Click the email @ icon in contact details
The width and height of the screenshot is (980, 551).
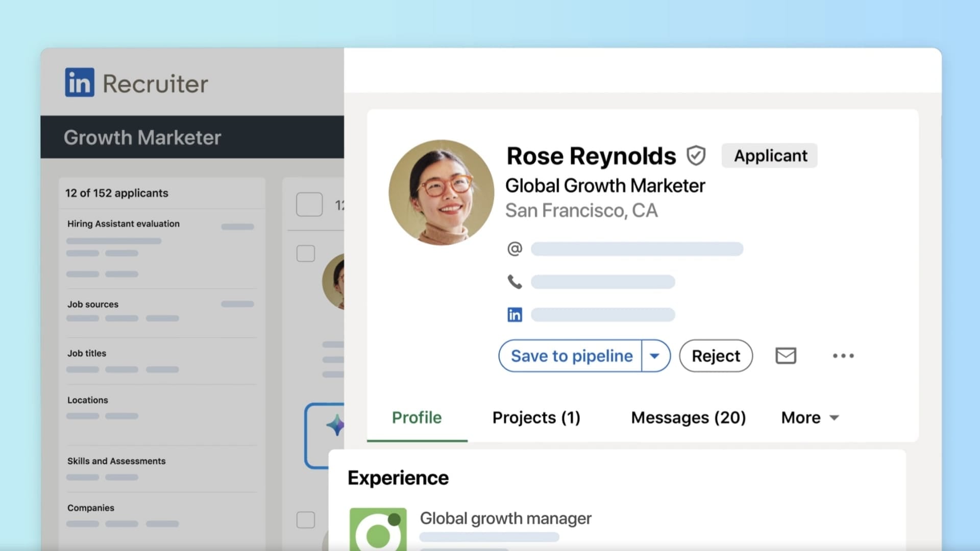point(514,248)
